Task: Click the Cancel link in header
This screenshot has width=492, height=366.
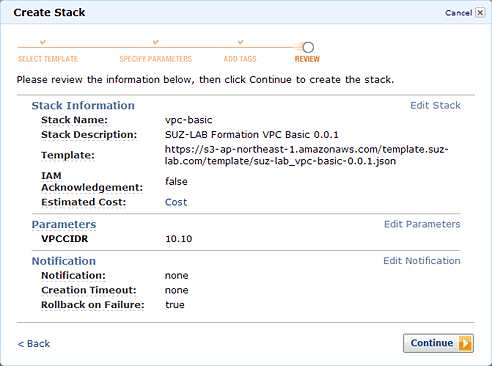Action: coord(458,13)
